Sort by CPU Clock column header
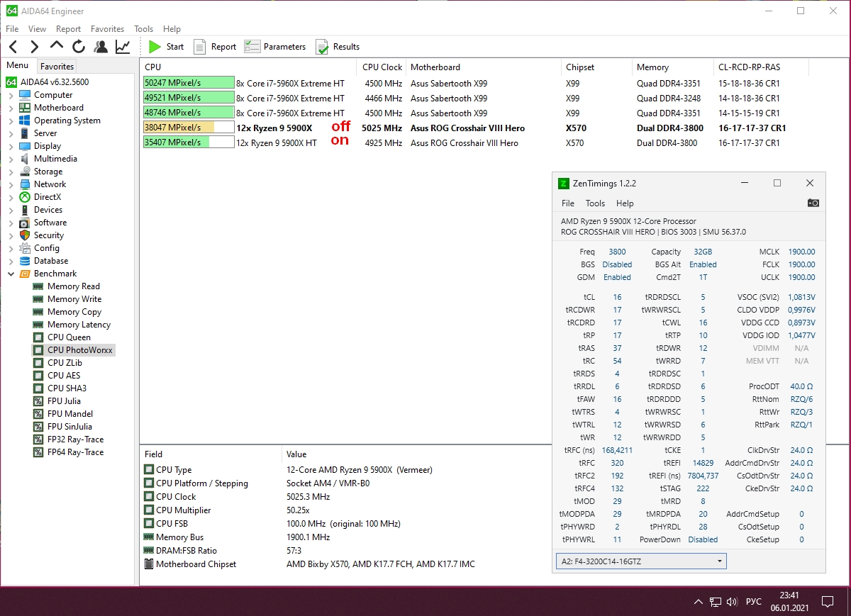The height and width of the screenshot is (616, 851). pos(382,67)
